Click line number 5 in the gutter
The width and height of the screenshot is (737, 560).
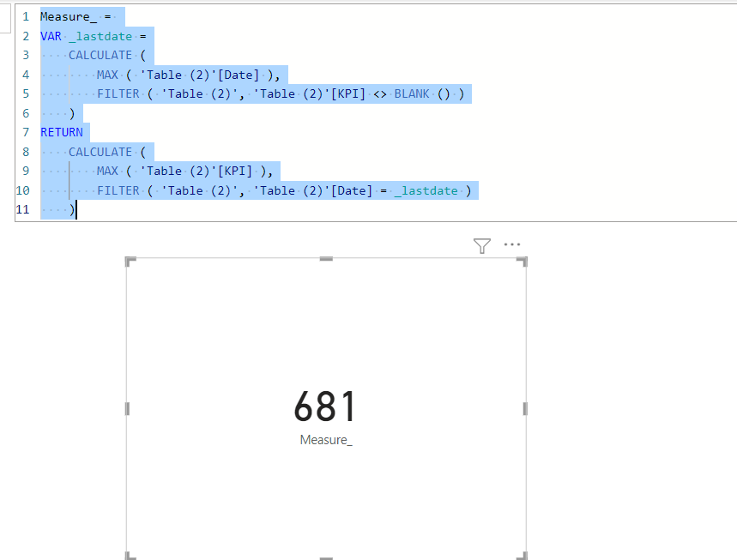click(x=26, y=94)
